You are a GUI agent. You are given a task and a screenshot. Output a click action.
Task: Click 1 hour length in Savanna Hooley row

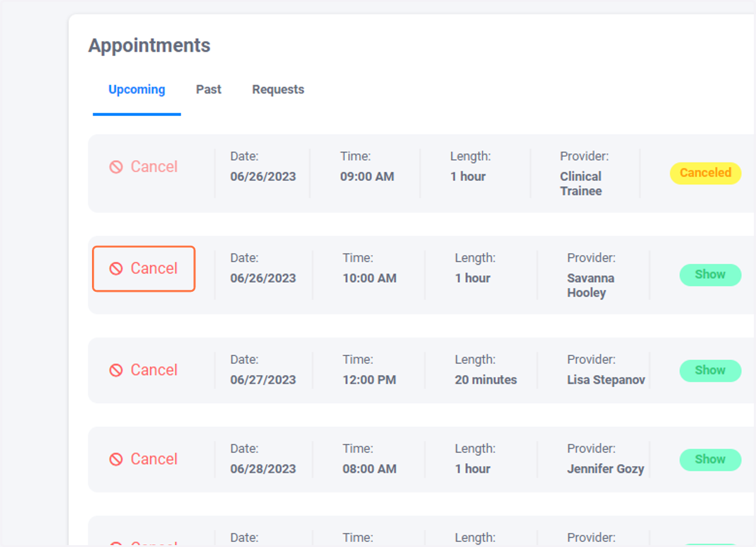coord(472,278)
